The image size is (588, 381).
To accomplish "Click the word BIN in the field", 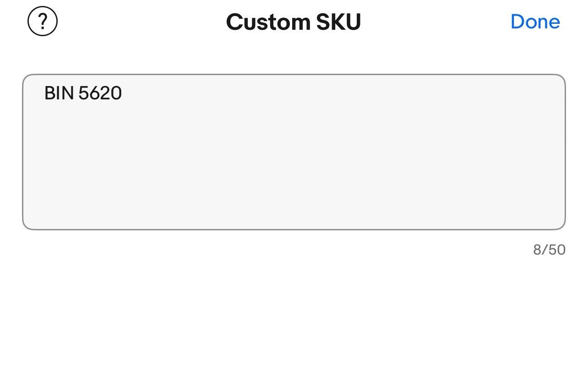I will (x=59, y=93).
